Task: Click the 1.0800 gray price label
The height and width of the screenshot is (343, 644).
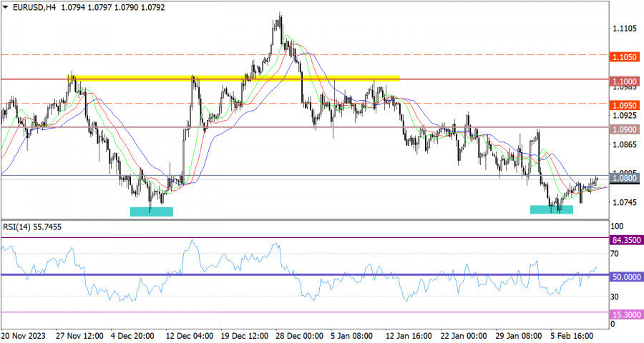Action: pyautogui.click(x=625, y=178)
